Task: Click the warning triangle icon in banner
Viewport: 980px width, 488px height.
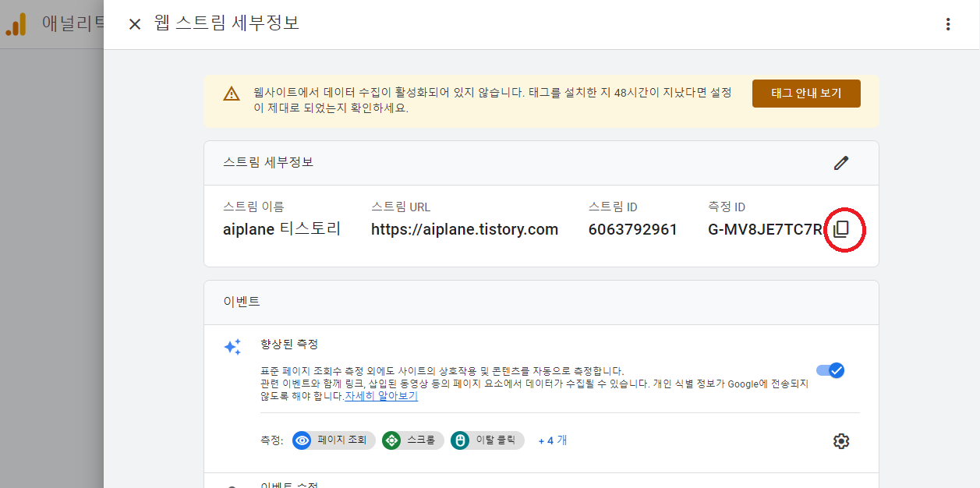Action: [232, 94]
